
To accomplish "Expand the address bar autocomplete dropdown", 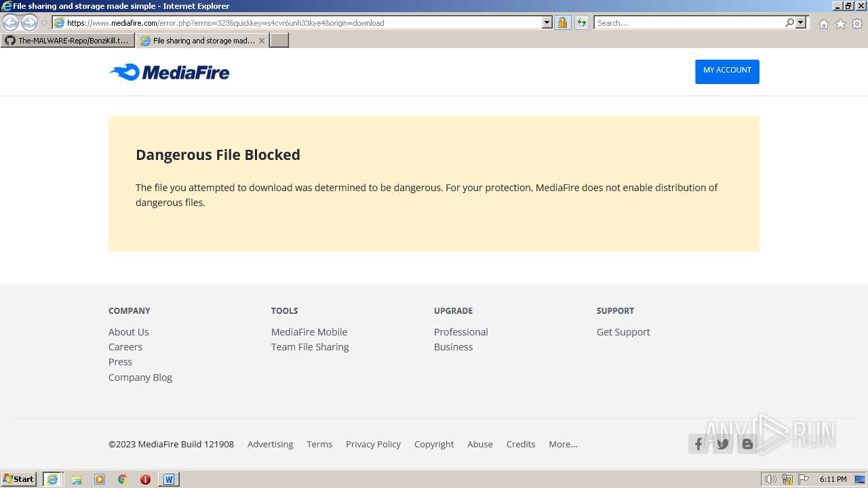I will (547, 22).
